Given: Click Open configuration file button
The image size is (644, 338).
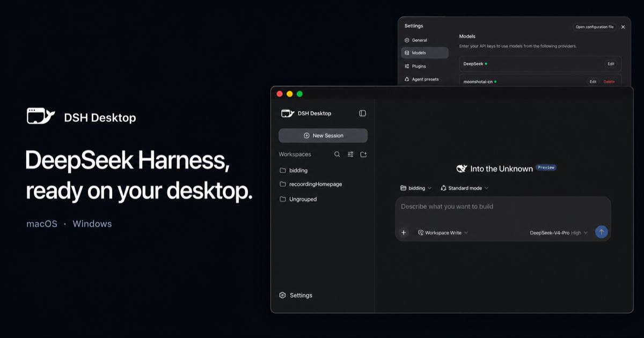Looking at the screenshot, I should 595,27.
